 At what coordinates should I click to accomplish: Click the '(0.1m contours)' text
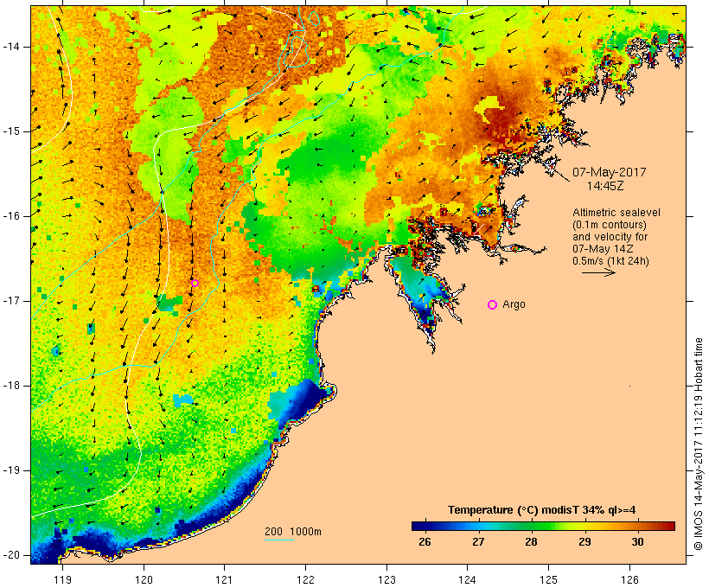tap(609, 225)
